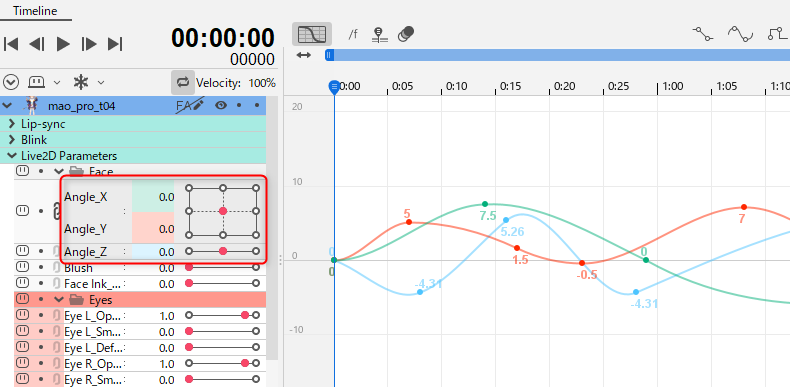Click the go-to-first-frame playback button
This screenshot has width=790, height=387.
pyautogui.click(x=11, y=44)
